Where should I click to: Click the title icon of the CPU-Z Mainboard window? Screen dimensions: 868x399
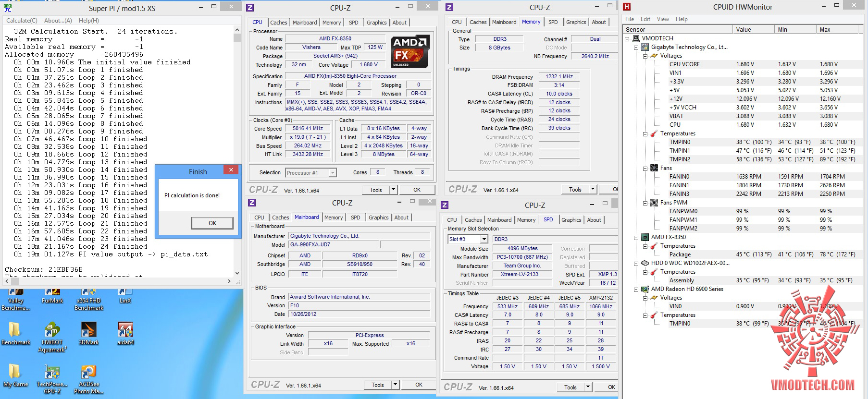(x=252, y=203)
